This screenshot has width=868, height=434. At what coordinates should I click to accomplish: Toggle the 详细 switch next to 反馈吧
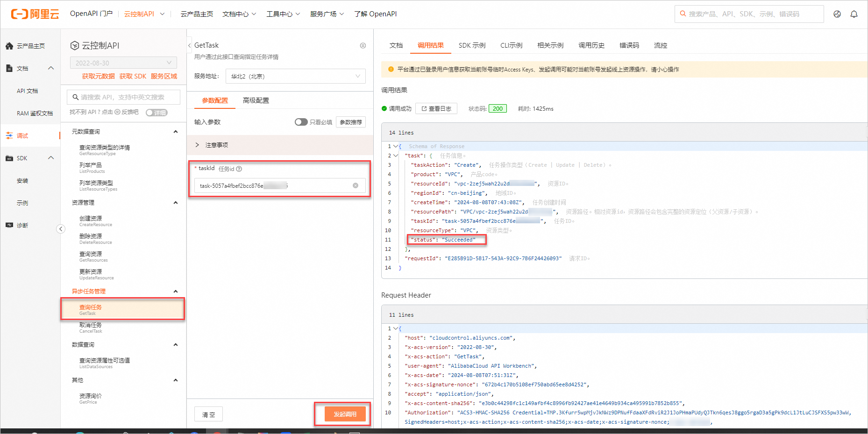(157, 112)
